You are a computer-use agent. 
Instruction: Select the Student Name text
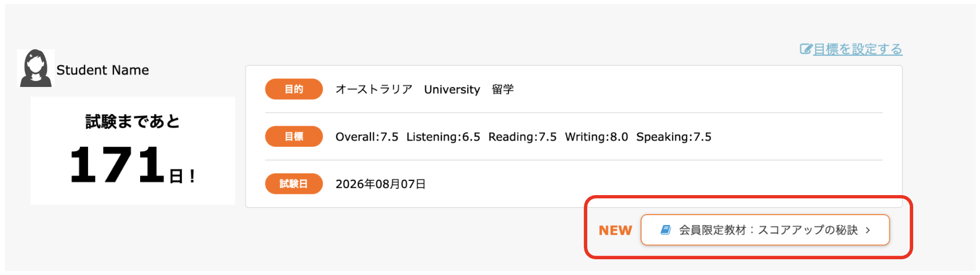(103, 70)
